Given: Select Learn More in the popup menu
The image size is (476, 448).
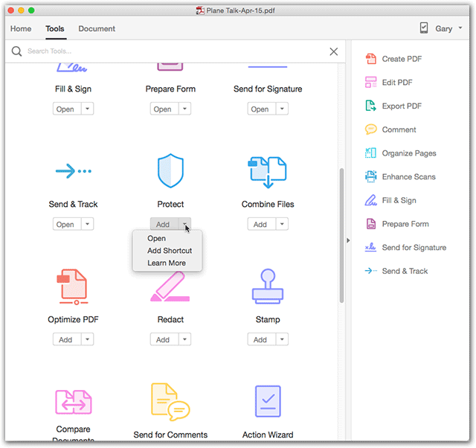Looking at the screenshot, I should pyautogui.click(x=167, y=263).
